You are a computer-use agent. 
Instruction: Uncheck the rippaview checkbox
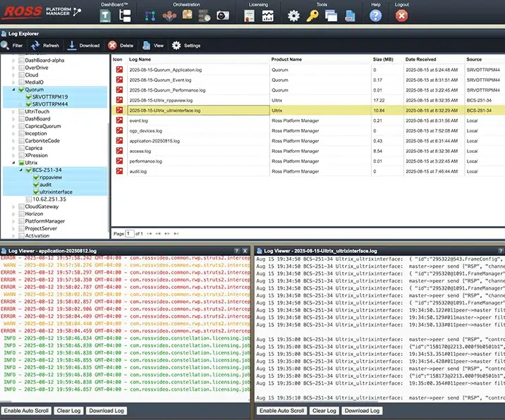point(36,178)
